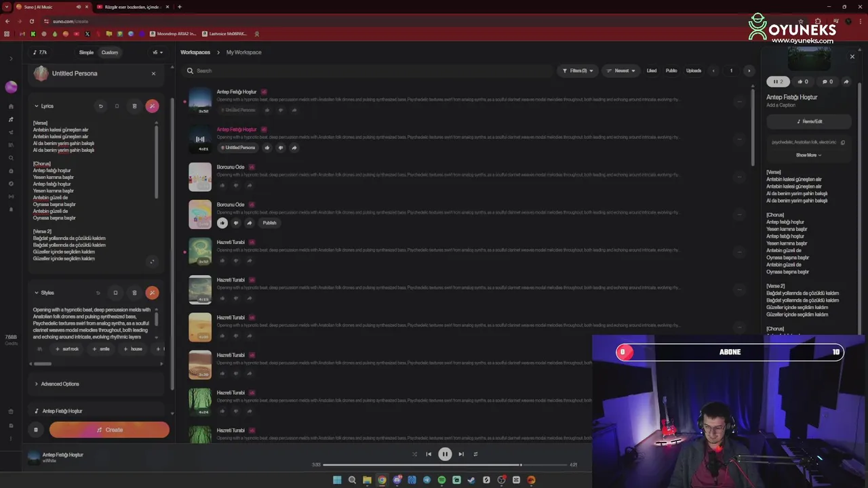The height and width of the screenshot is (488, 868).
Task: Click the Untitled Persona chip on the playing track
Action: point(237,148)
